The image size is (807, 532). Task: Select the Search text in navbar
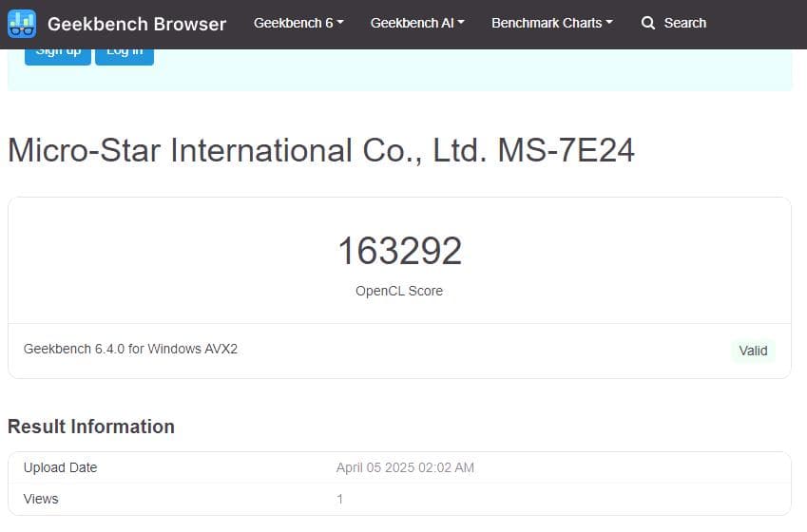point(684,23)
